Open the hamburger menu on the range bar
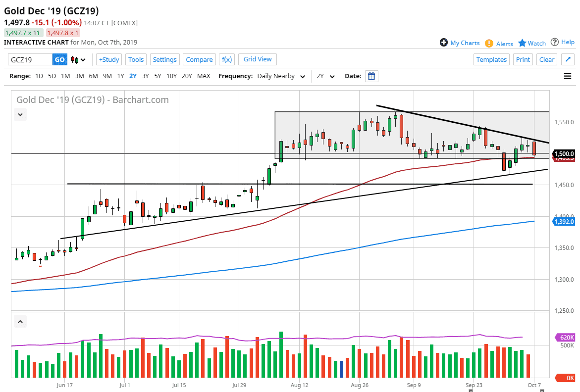This screenshot has height=392, width=580. pos(568,76)
